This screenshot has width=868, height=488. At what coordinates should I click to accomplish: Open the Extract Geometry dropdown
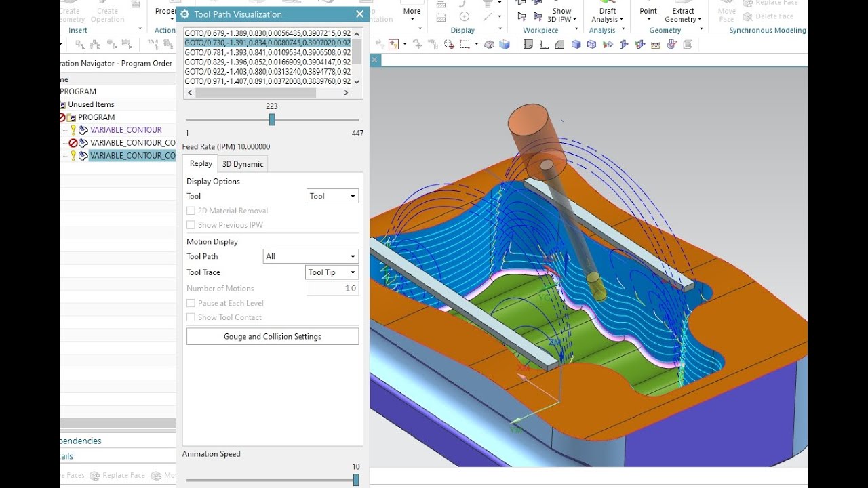684,16
